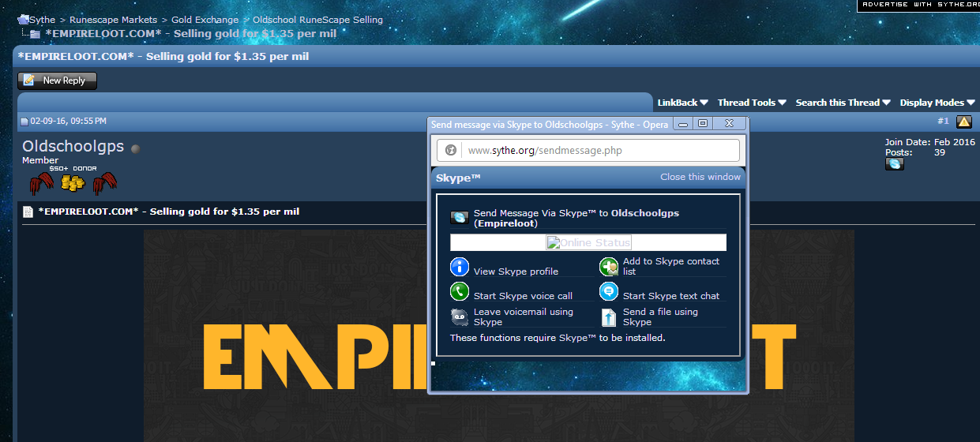
Task: Click the Add to Skype contact list link
Action: tap(671, 266)
